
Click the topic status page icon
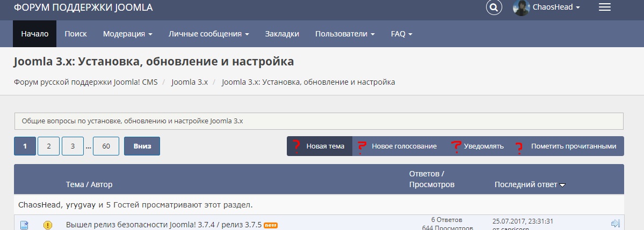point(24,225)
